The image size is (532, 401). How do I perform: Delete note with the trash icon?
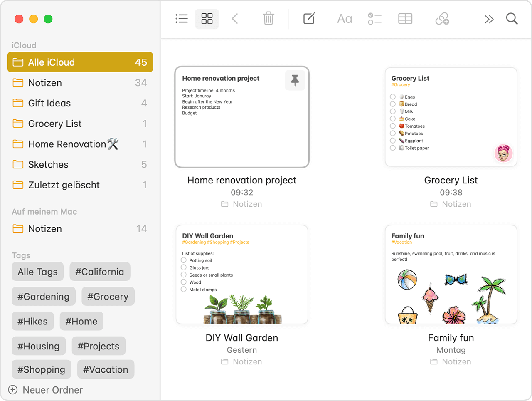pyautogui.click(x=268, y=19)
